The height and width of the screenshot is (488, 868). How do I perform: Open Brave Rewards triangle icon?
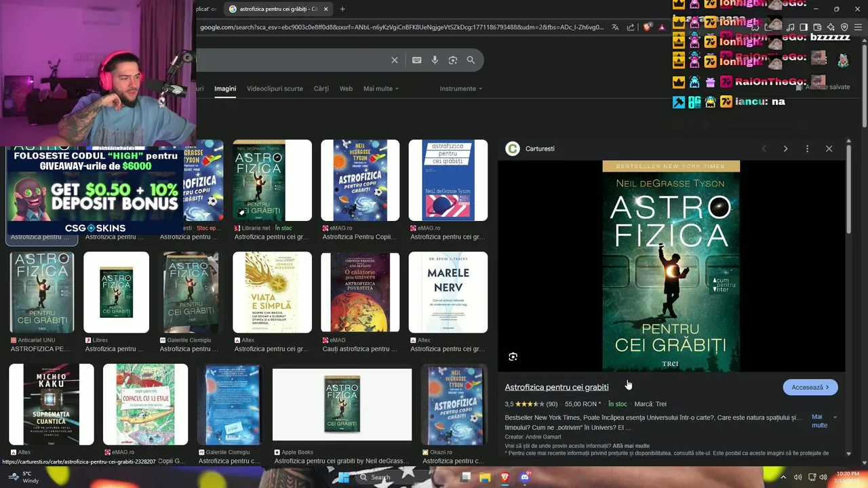pyautogui.click(x=662, y=27)
